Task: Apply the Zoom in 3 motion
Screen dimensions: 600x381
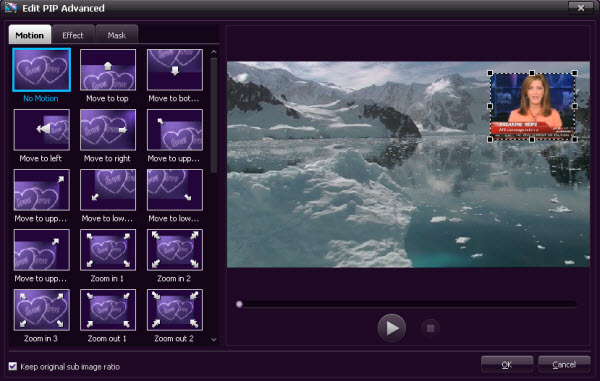Action: [41, 310]
